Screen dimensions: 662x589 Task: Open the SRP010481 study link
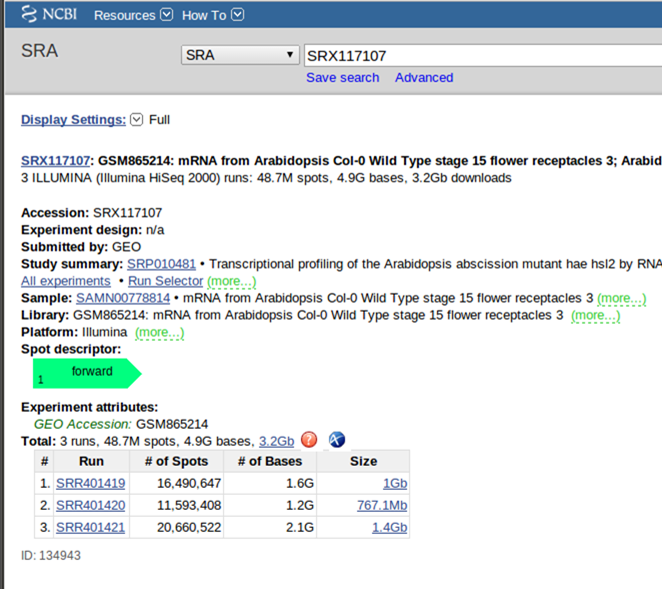click(161, 264)
